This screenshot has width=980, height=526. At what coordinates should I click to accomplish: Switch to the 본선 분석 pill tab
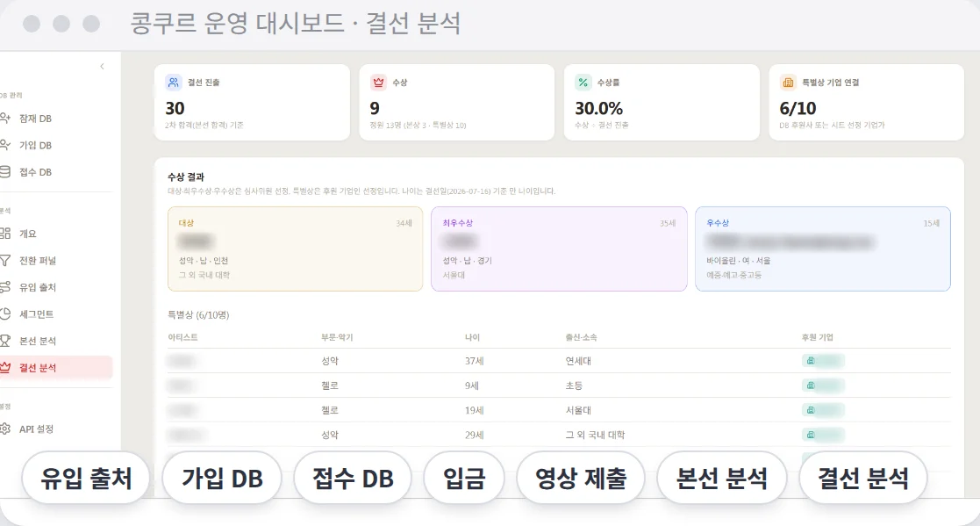722,479
